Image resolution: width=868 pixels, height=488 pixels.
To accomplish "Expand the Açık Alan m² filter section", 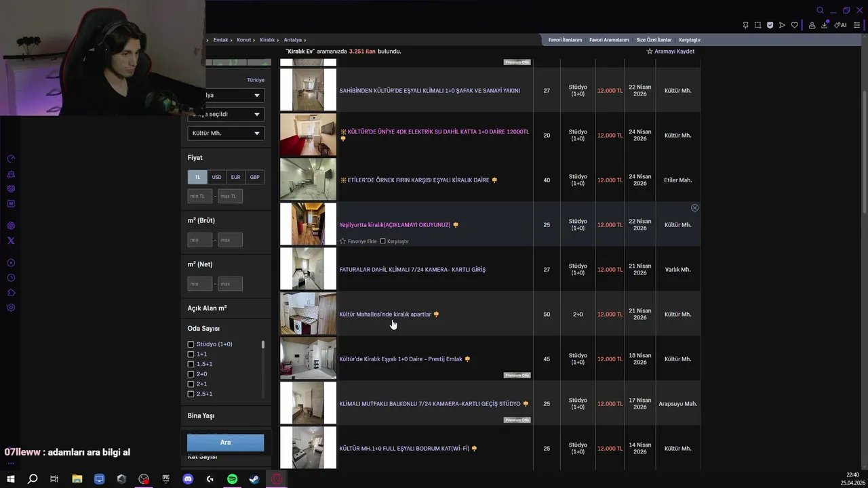I will [x=207, y=308].
